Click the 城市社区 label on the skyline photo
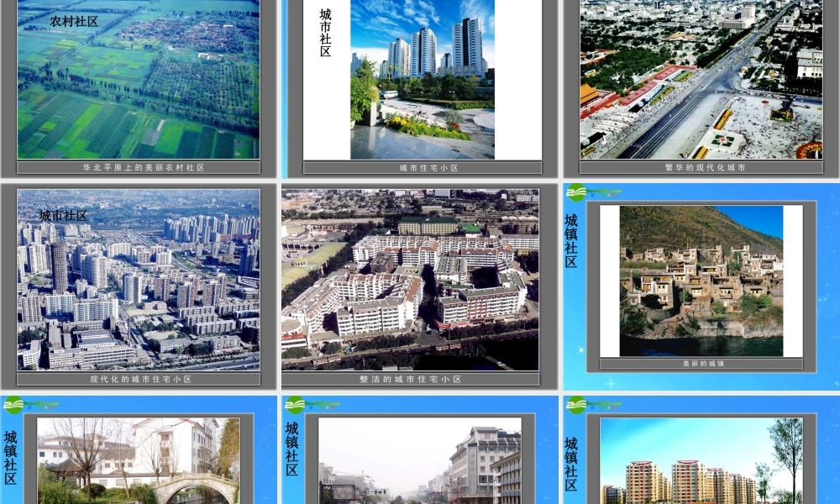The image size is (840, 504). click(63, 216)
